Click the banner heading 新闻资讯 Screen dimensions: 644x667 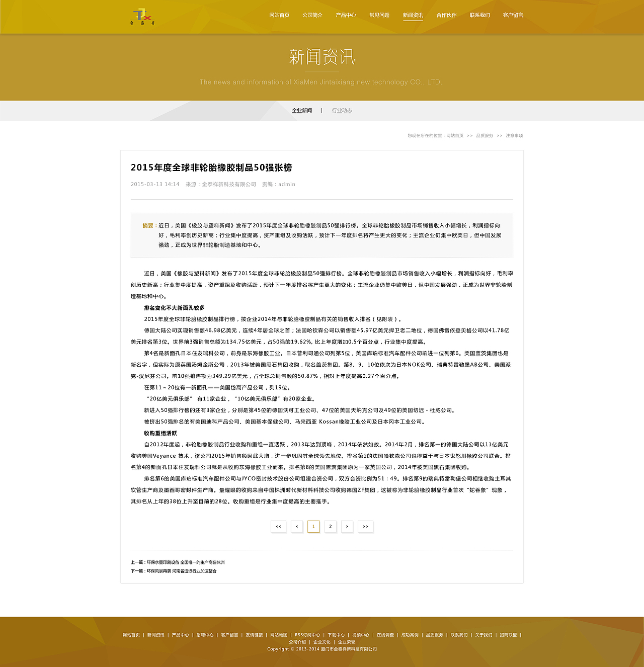pyautogui.click(x=322, y=57)
